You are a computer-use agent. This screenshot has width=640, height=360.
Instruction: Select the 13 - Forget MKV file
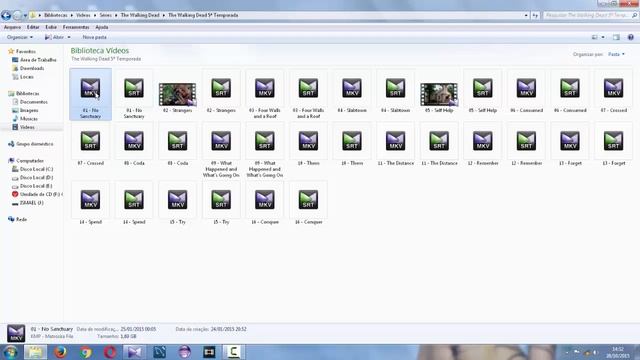570,145
